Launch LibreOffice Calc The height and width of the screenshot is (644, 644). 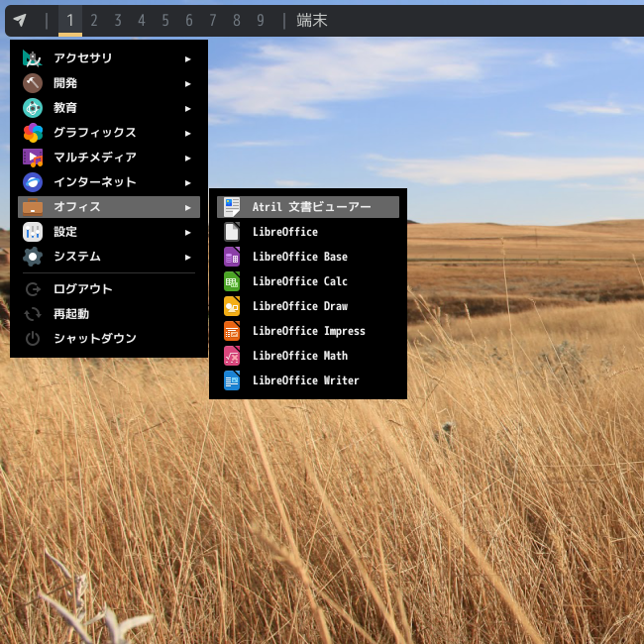(308, 281)
